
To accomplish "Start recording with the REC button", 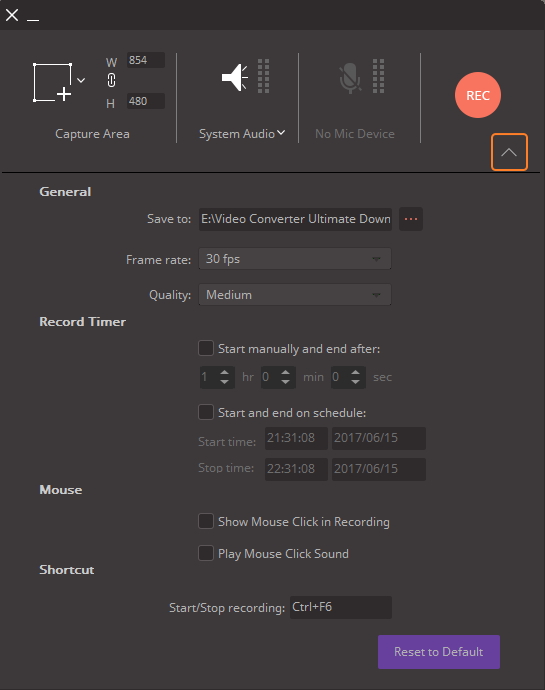I will (x=478, y=95).
